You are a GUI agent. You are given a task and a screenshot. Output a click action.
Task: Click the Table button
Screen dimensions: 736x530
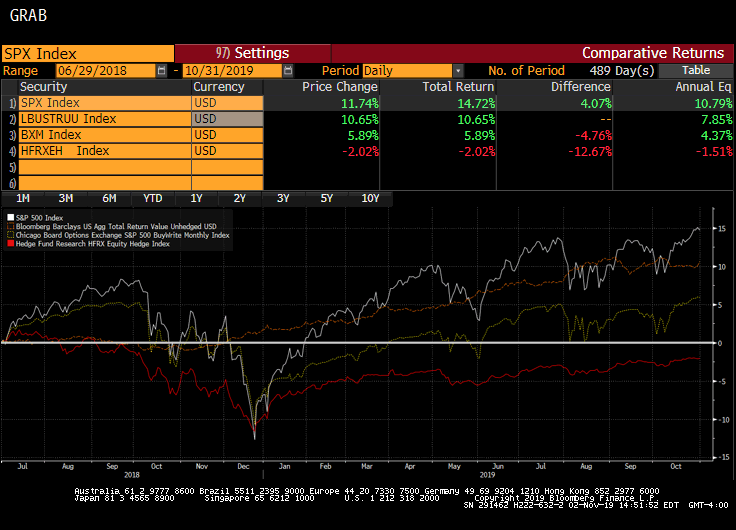pyautogui.click(x=696, y=70)
